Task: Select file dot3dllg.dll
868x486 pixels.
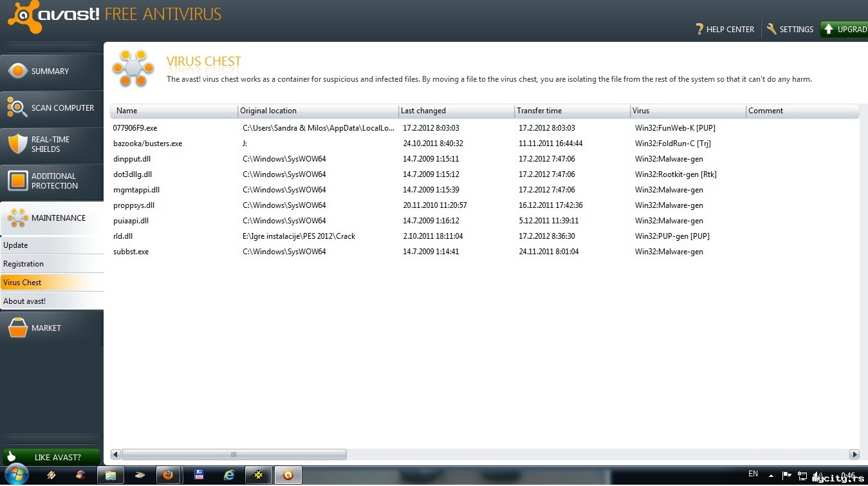Action: coord(133,174)
